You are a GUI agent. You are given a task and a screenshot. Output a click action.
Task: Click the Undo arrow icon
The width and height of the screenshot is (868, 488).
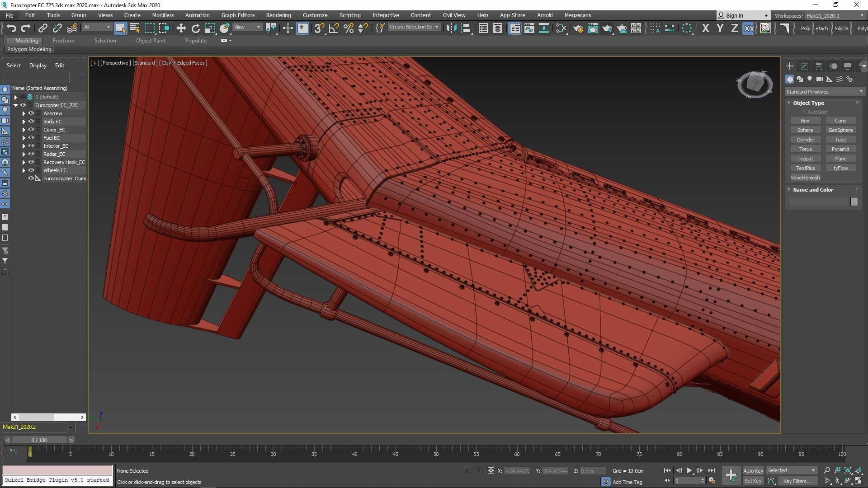click(x=11, y=28)
